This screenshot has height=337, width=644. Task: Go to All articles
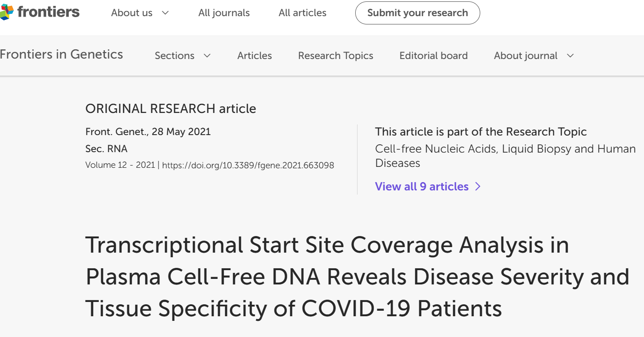pyautogui.click(x=302, y=13)
